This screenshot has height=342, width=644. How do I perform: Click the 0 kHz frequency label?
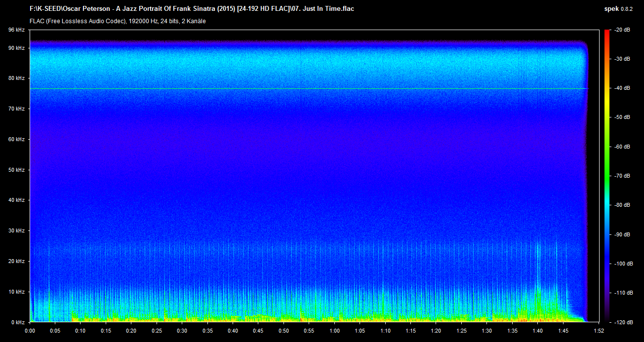pyautogui.click(x=18, y=322)
